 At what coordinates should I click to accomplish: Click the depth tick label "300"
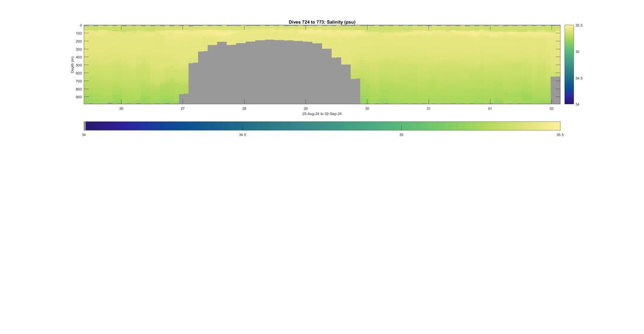pos(78,49)
